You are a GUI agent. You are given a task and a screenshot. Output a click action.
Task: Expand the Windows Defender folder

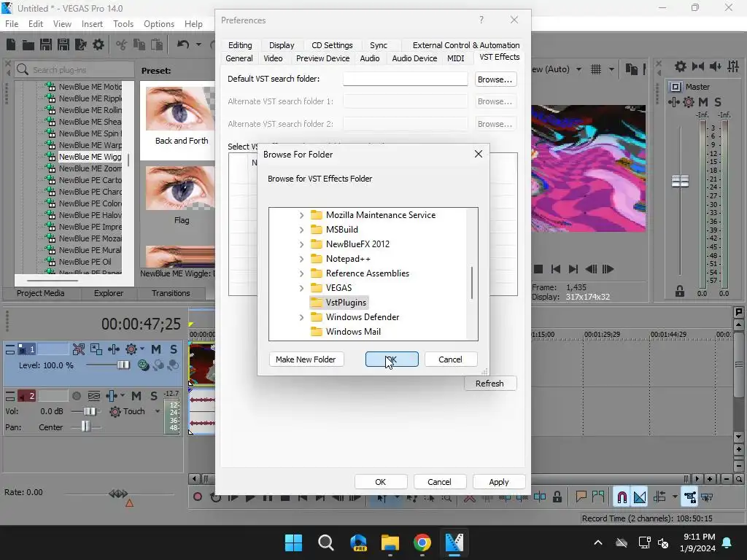301,317
